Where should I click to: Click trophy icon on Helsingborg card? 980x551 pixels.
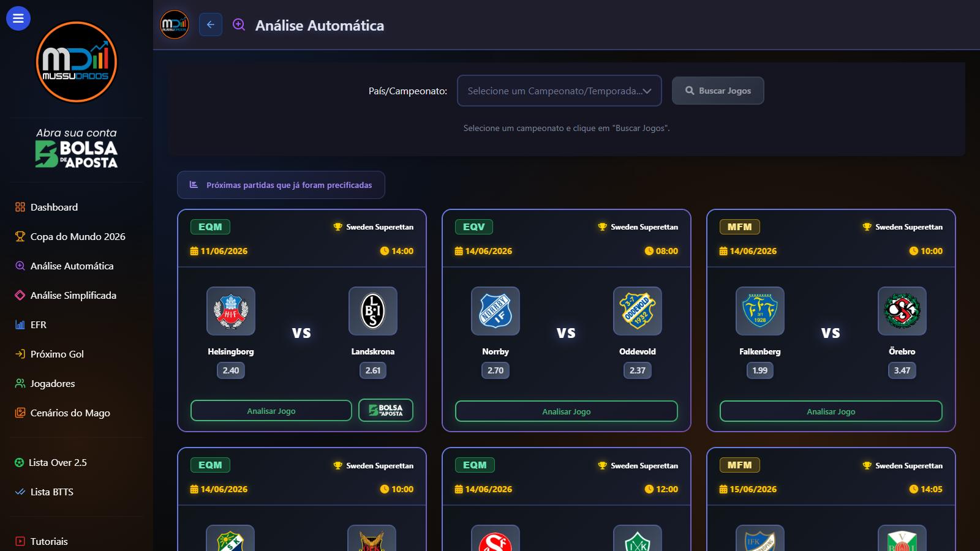click(337, 227)
